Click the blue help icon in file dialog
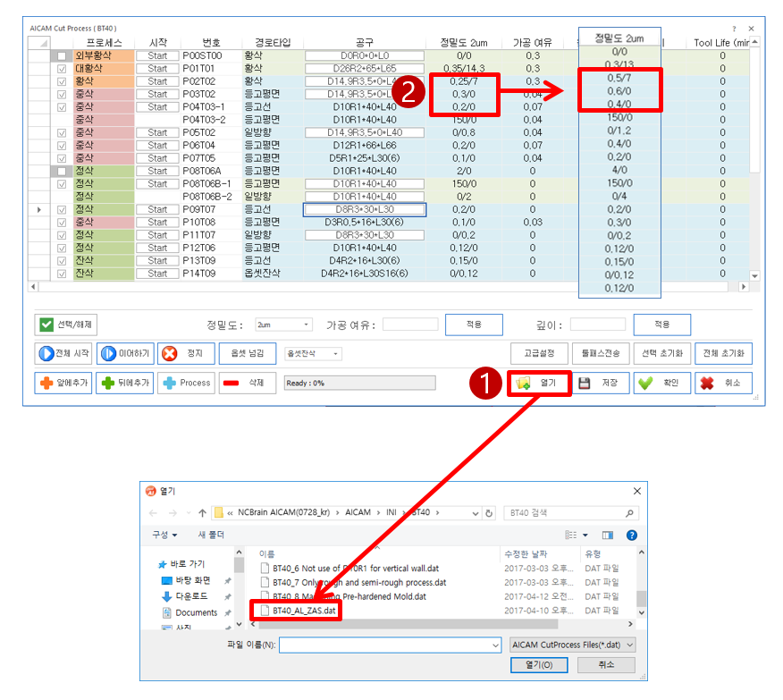 pyautogui.click(x=631, y=535)
